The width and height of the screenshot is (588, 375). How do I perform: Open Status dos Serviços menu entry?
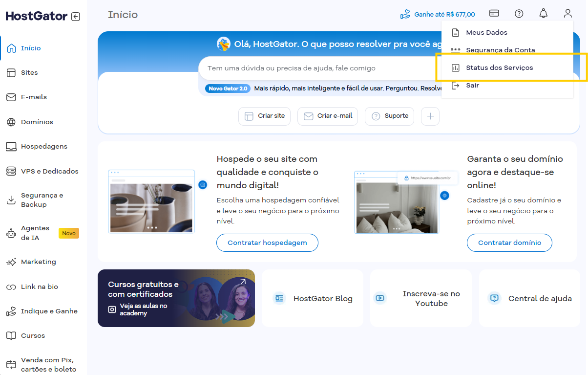click(x=507, y=67)
